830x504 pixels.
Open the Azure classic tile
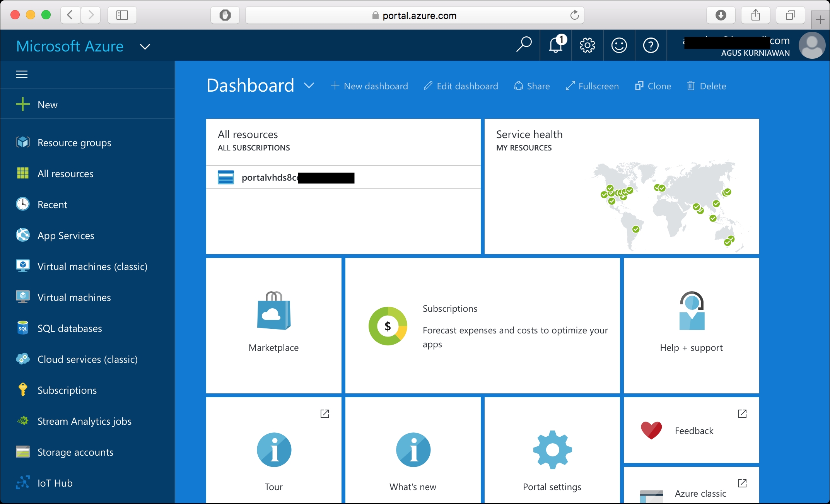[x=692, y=485]
